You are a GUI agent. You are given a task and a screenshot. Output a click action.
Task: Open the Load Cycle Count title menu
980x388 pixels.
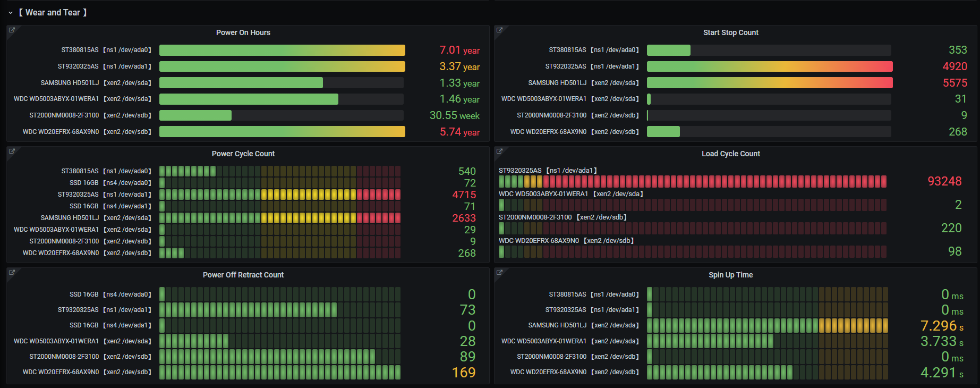(730, 154)
